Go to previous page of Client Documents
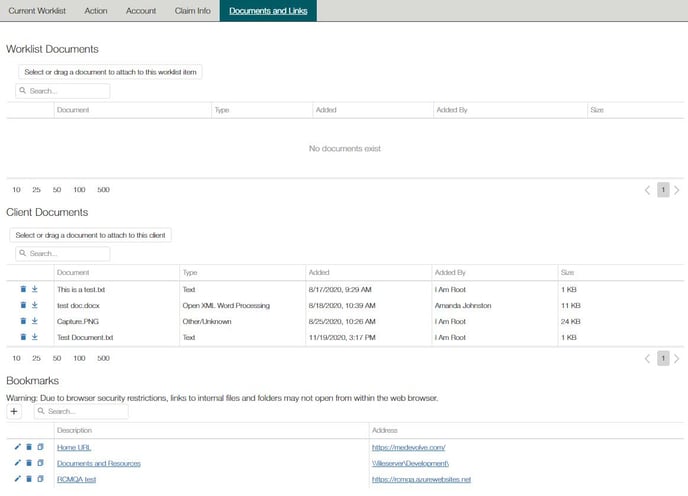This screenshot has height=496, width=688. tap(647, 358)
